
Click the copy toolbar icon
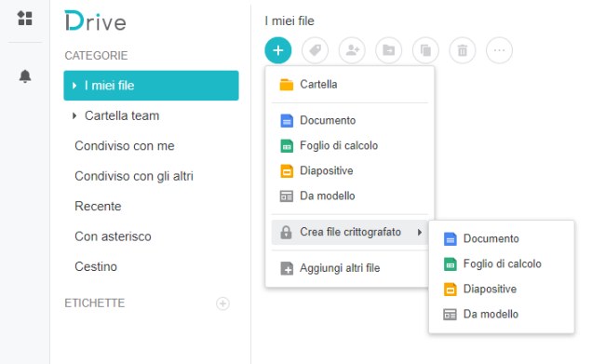click(x=425, y=50)
